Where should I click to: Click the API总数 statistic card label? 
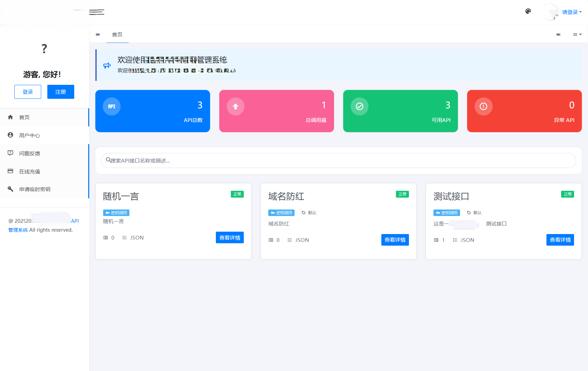(x=193, y=120)
